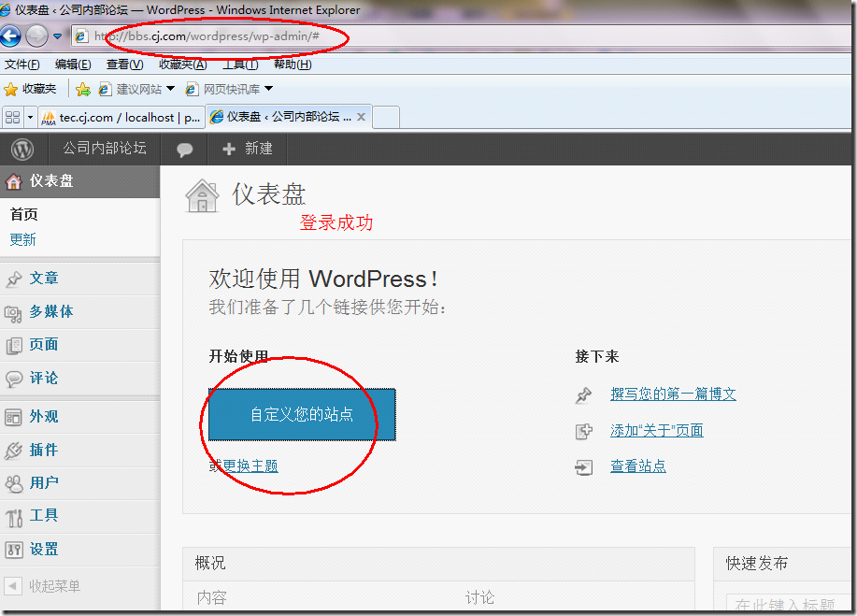Click the appearance icon beside 外观
The image size is (857, 616).
[x=13, y=417]
